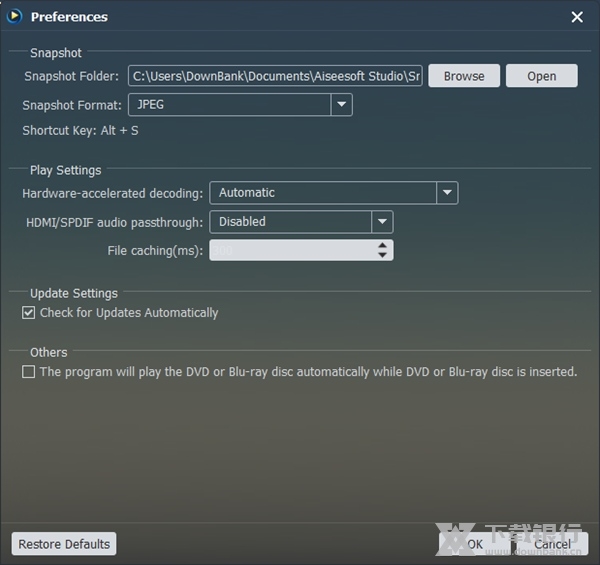
Task: Expand the Hardware-accelerated decoding dropdown arrow
Action: (447, 193)
